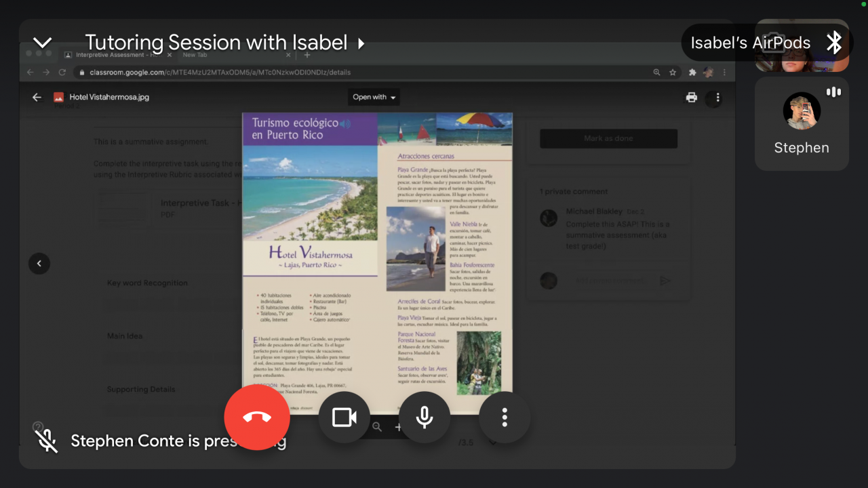Screen dimensions: 868x488
Task: Open Chrome's three-dot menu
Action: [x=724, y=72]
